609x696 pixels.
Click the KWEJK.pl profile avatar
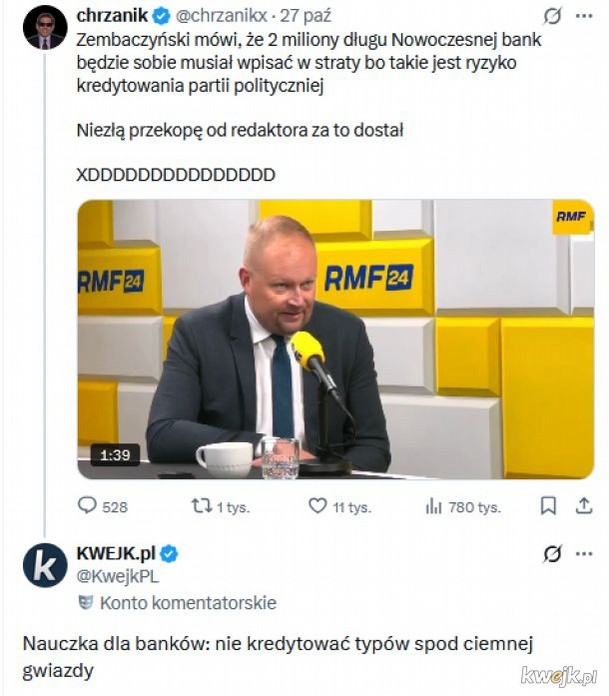45,566
